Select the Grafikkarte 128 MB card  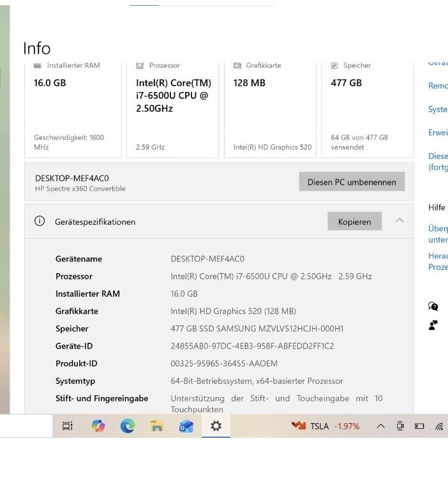(270, 108)
